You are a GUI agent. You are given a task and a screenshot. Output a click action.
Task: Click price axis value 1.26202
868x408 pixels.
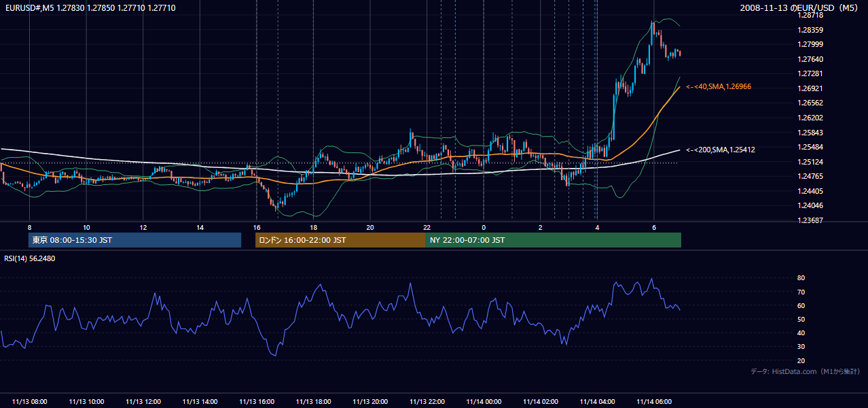(810, 118)
